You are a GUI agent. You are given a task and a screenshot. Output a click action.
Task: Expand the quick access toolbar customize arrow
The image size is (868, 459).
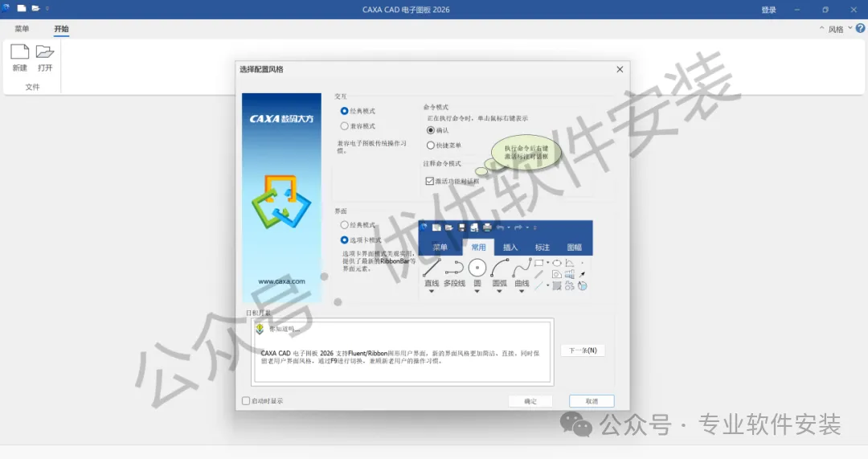[x=47, y=9]
